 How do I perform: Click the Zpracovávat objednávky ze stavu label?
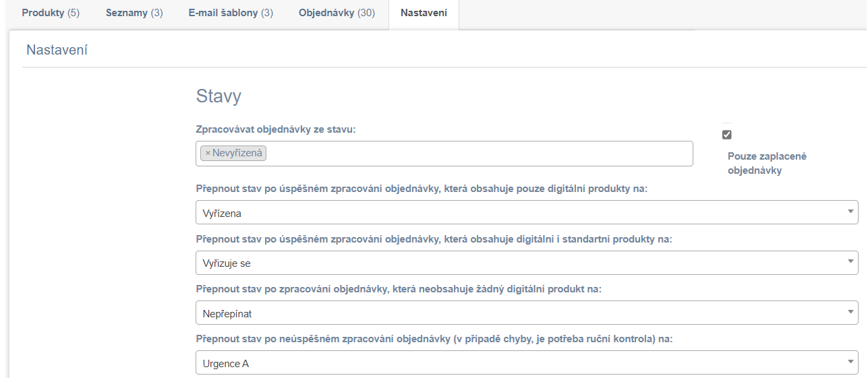(276, 129)
